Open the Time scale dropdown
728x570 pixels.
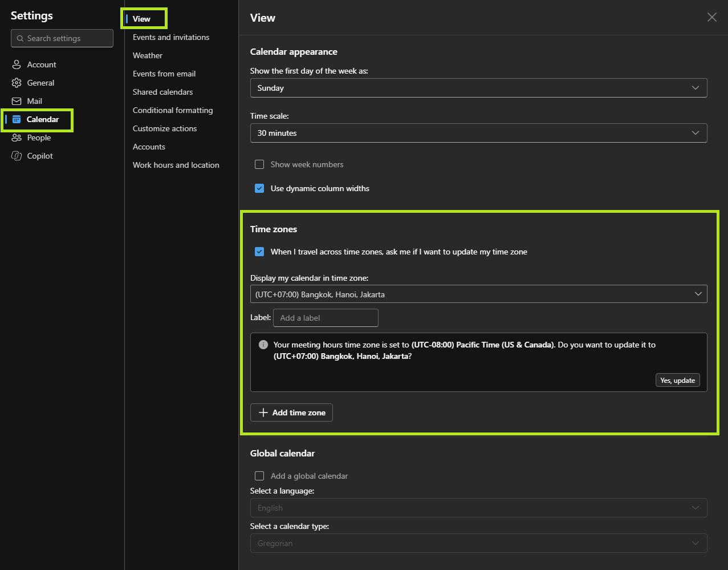(x=479, y=133)
